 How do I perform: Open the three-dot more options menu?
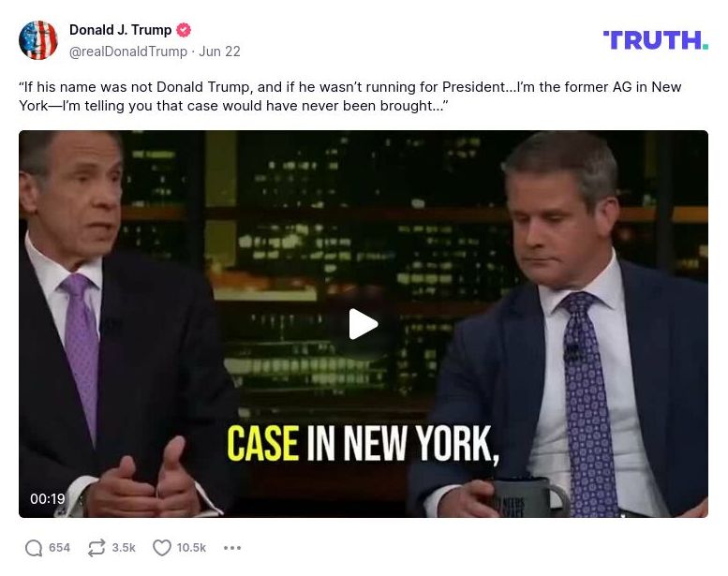(232, 548)
